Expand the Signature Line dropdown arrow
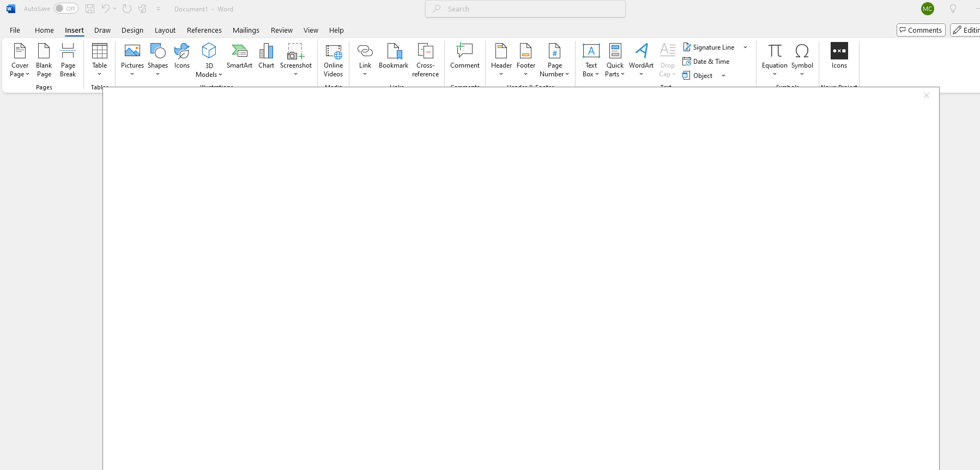Viewport: 980px width, 470px height. click(745, 47)
